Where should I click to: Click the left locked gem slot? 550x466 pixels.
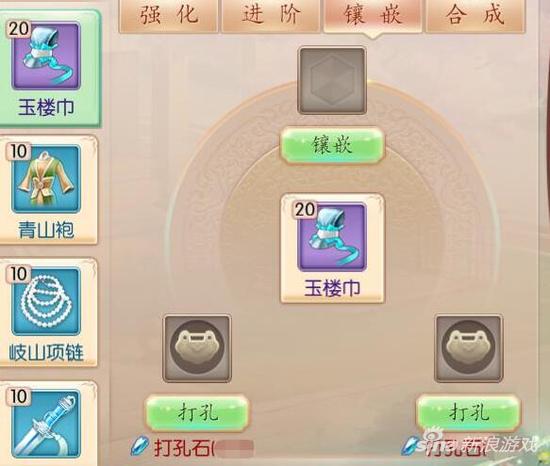tap(197, 348)
